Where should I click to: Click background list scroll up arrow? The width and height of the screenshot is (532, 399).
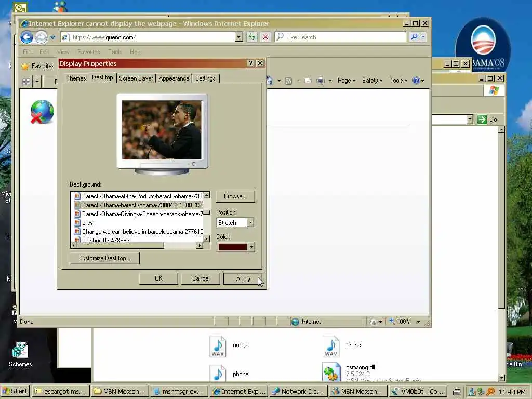click(206, 195)
